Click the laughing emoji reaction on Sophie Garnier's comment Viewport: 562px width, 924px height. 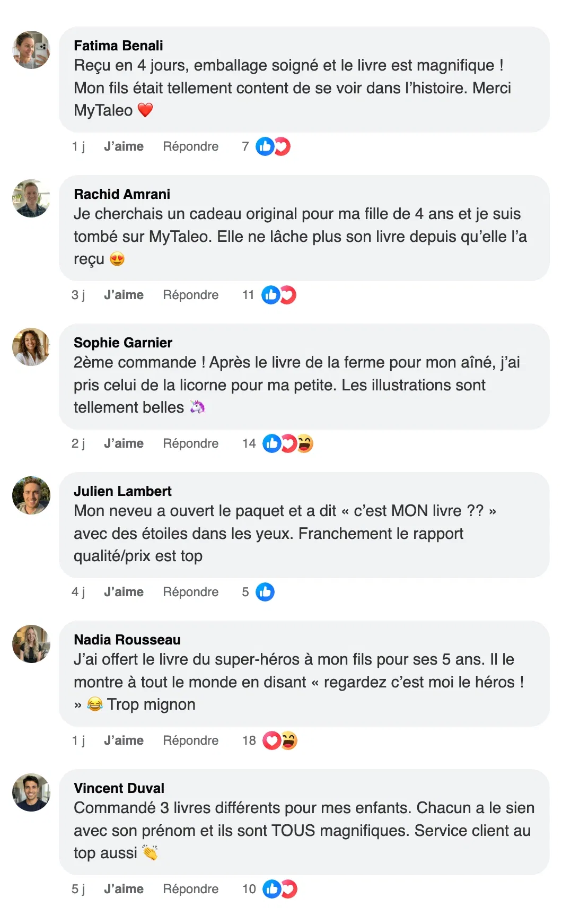click(305, 443)
